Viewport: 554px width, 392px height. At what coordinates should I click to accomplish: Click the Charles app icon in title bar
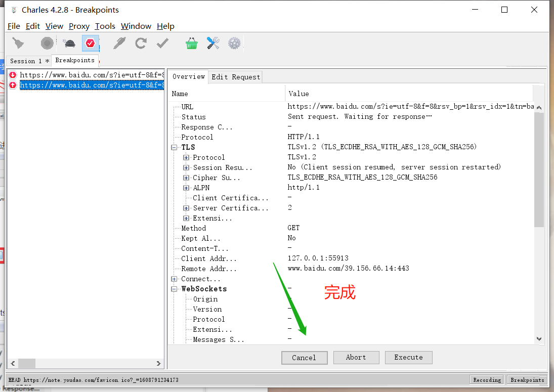pos(14,10)
